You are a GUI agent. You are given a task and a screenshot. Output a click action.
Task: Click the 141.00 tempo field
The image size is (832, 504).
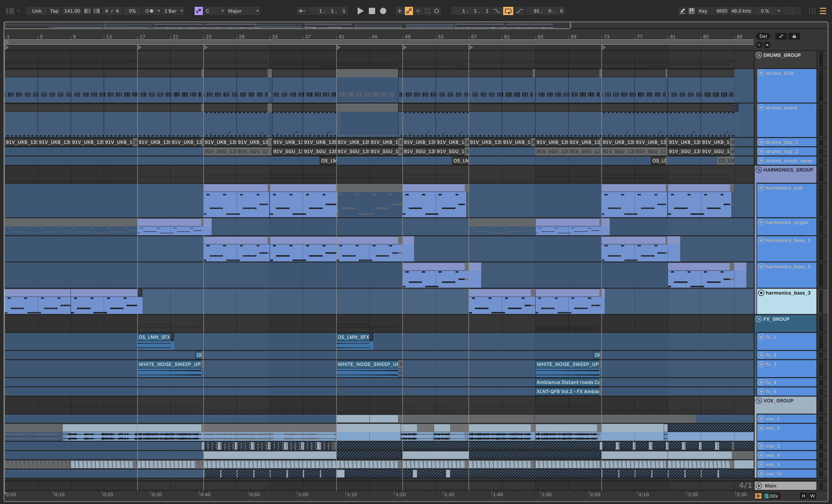tap(72, 11)
